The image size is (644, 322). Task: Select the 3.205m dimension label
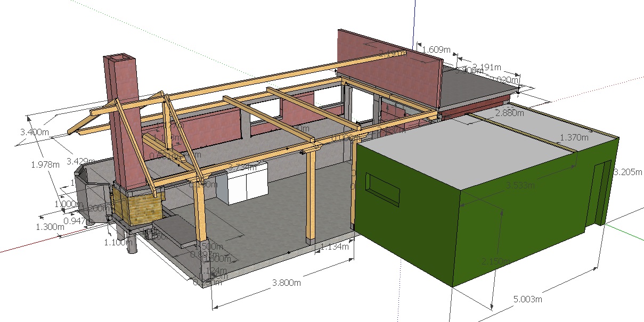tap(629, 172)
